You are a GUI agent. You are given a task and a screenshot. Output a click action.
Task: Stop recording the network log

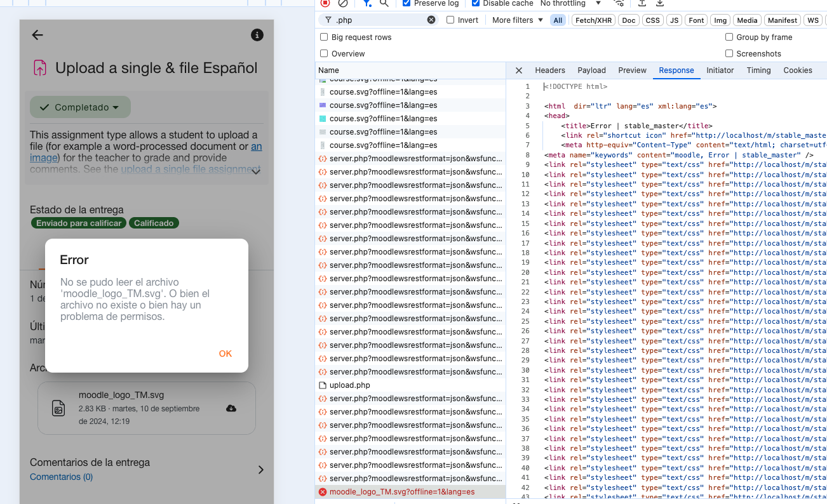pos(325,3)
